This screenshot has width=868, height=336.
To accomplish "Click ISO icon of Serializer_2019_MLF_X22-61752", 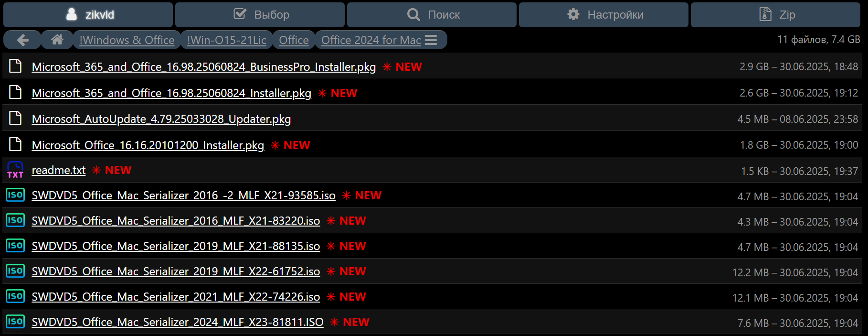I will (x=15, y=271).
